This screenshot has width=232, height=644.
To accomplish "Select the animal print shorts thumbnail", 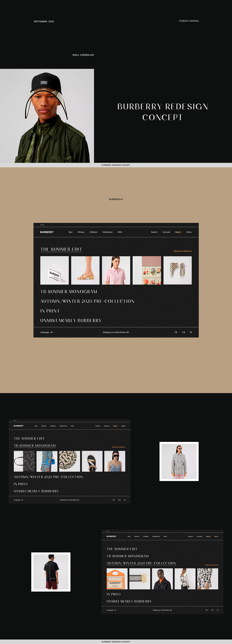I will [x=208, y=579].
